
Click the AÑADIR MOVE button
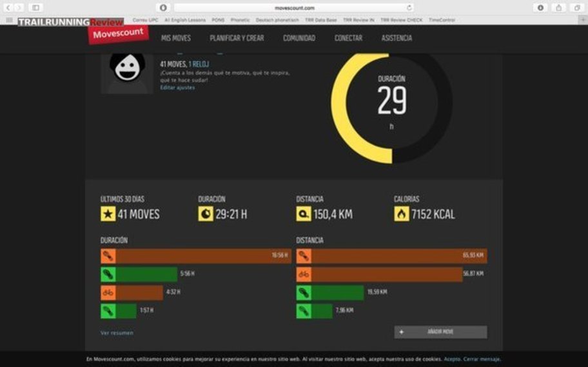tap(440, 332)
